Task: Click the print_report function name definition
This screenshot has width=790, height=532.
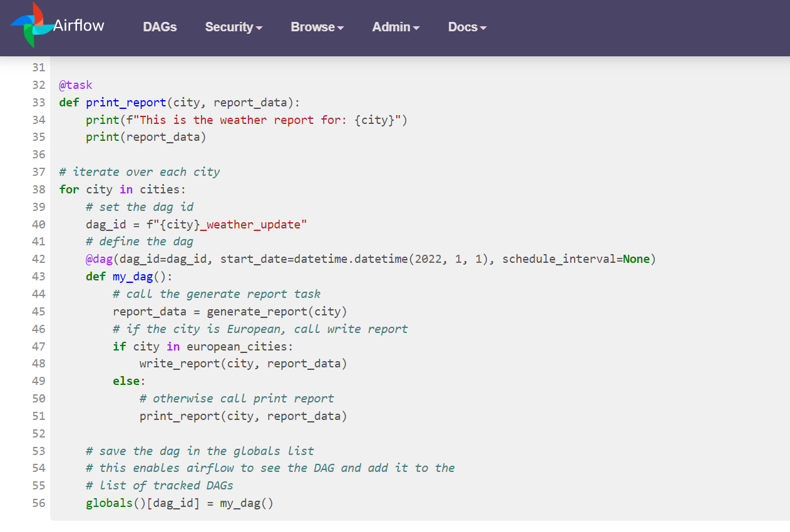Action: coord(126,102)
